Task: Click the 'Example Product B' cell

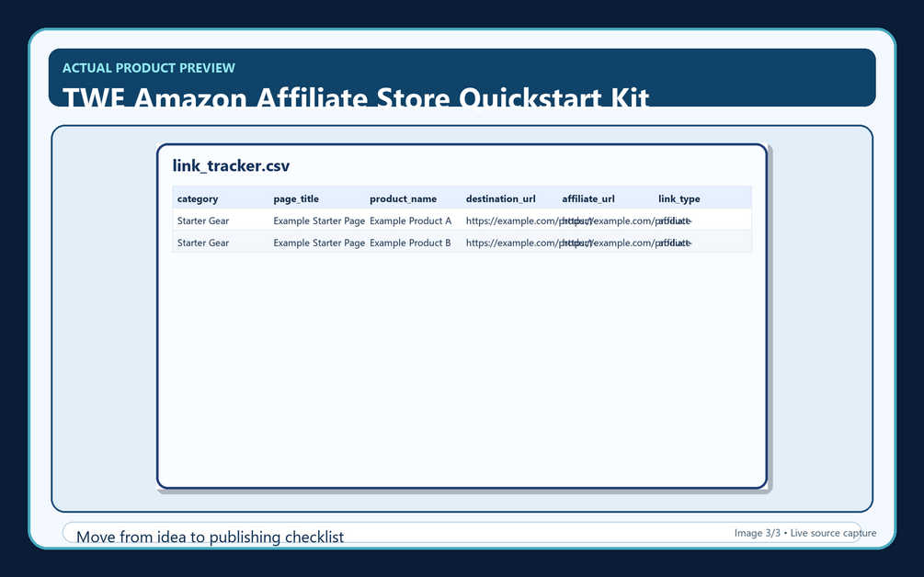Action: pos(410,243)
